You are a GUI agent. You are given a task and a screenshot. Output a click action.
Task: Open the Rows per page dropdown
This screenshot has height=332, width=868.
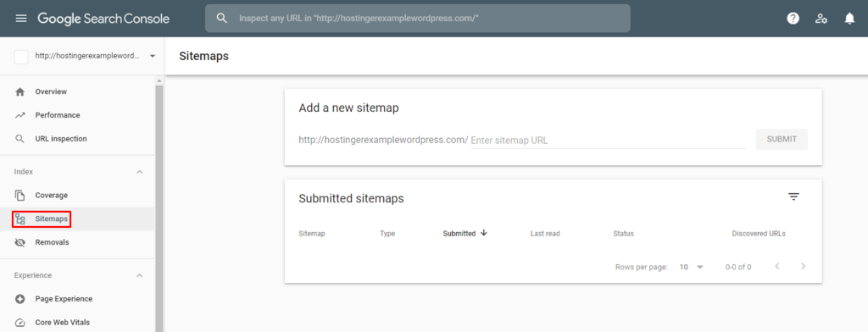pos(691,267)
